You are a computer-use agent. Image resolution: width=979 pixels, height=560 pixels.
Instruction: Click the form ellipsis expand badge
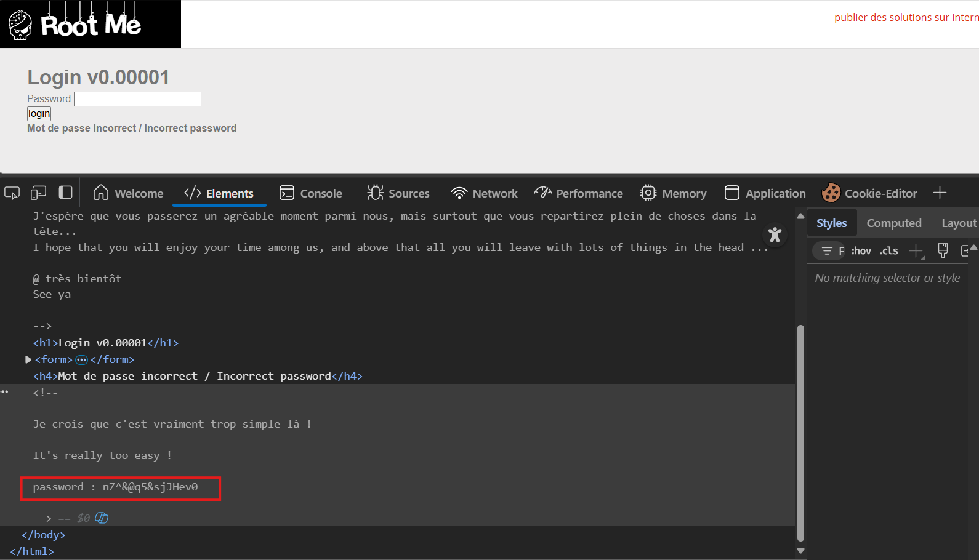coord(81,359)
